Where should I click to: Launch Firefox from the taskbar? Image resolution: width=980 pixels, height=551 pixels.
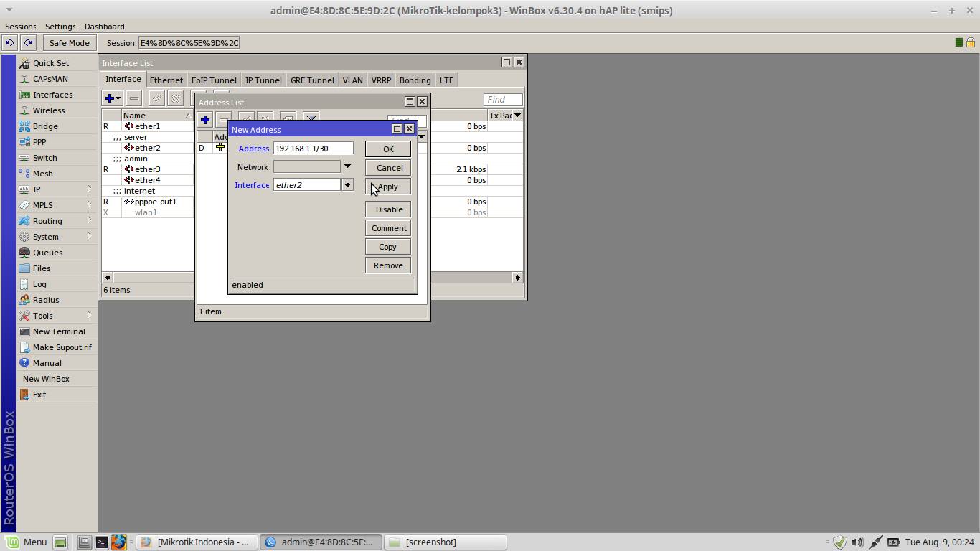(x=118, y=542)
